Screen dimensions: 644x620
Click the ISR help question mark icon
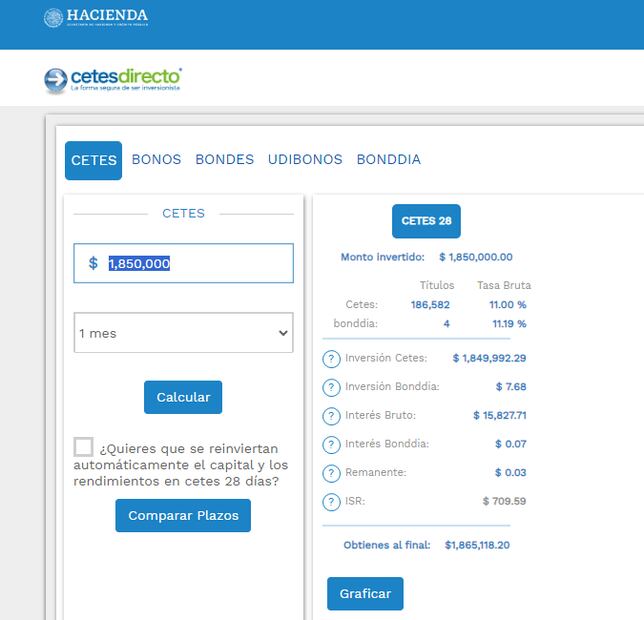pyautogui.click(x=332, y=502)
